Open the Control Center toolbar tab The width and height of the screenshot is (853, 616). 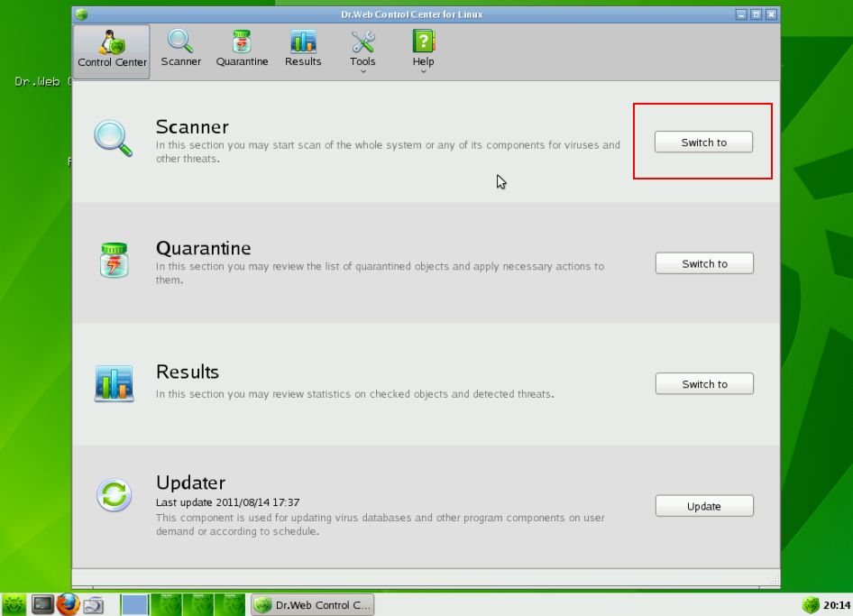pyautogui.click(x=112, y=51)
